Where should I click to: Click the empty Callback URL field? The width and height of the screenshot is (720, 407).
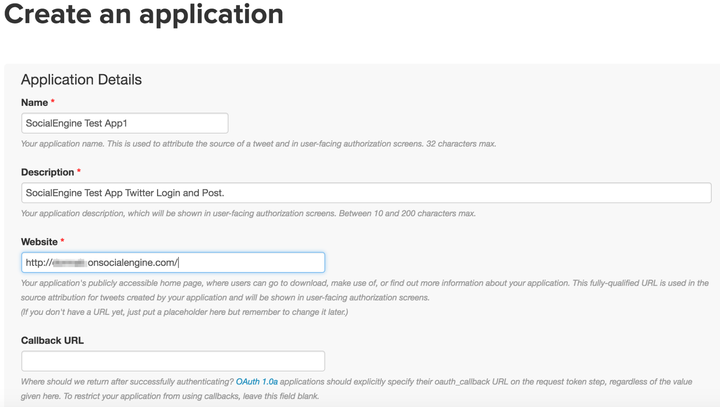(173, 361)
